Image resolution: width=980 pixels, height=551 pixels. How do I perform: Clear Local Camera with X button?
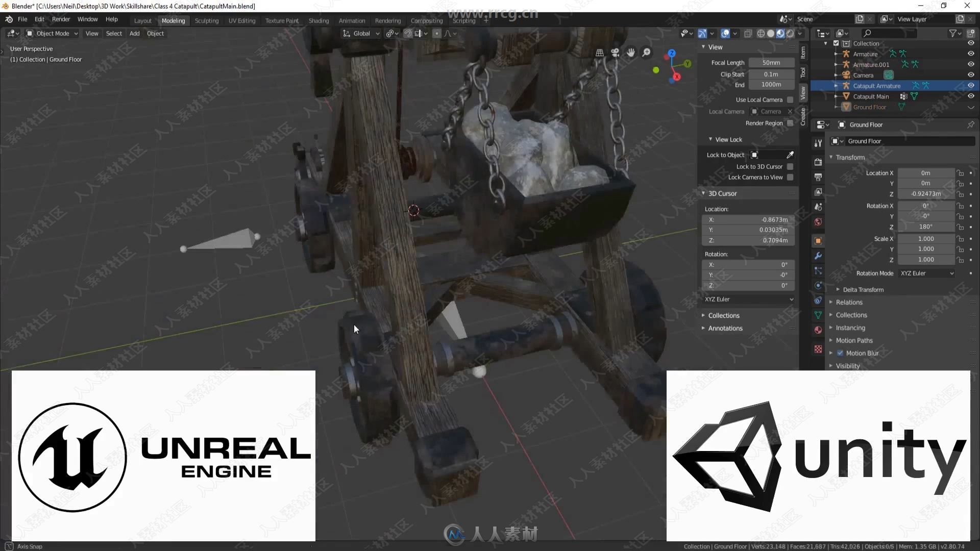790,111
